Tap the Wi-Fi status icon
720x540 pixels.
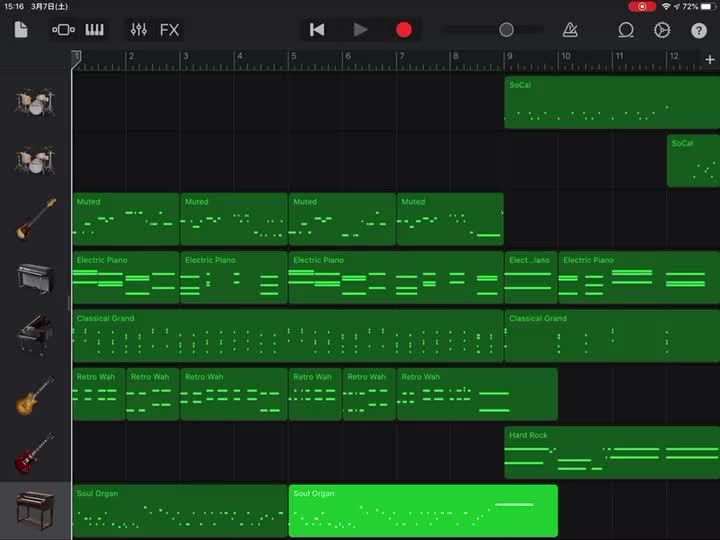click(x=666, y=6)
